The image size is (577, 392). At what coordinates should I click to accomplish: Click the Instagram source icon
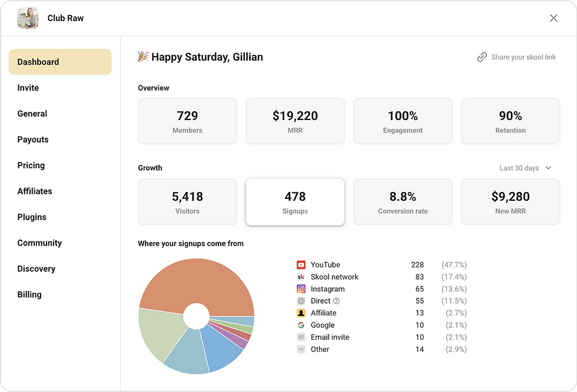tap(301, 289)
